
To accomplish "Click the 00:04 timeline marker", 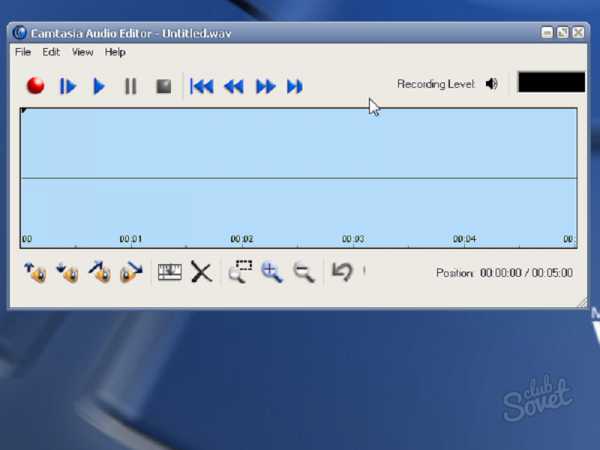I will (464, 239).
